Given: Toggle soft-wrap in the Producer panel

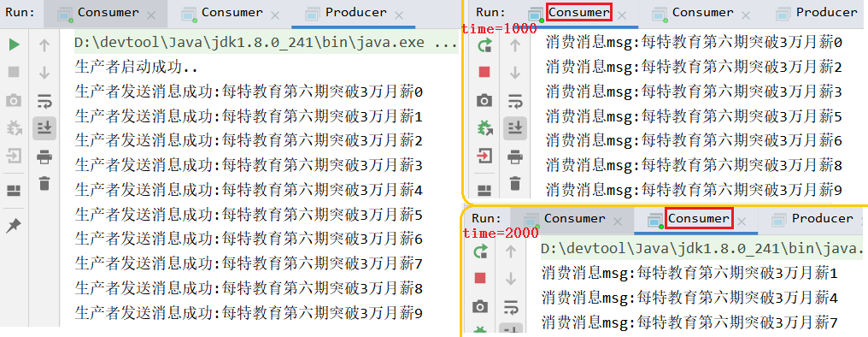Looking at the screenshot, I should tap(44, 101).
